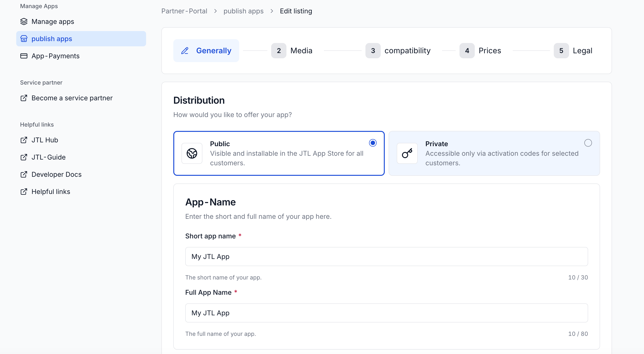Open the Developer Docs link
The height and width of the screenshot is (354, 644).
[81, 174]
